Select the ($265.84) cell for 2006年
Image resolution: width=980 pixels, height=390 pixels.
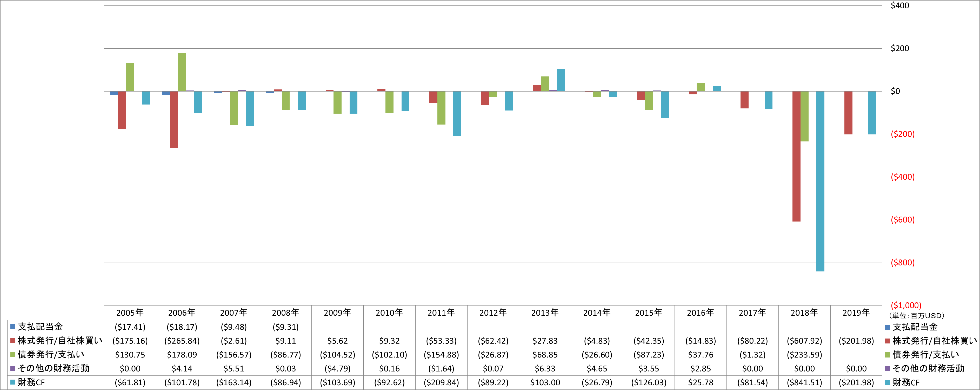coord(182,341)
